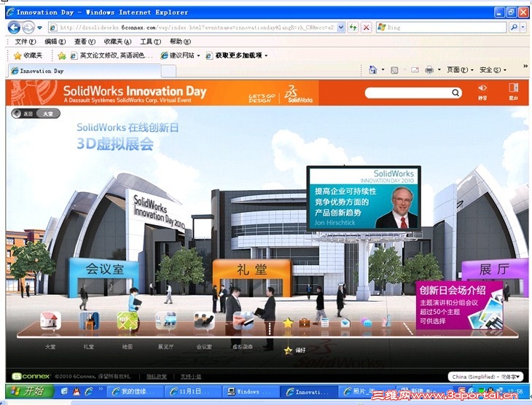Open the 帮助(H) menu
This screenshot has width=532, height=405.
click(x=180, y=42)
